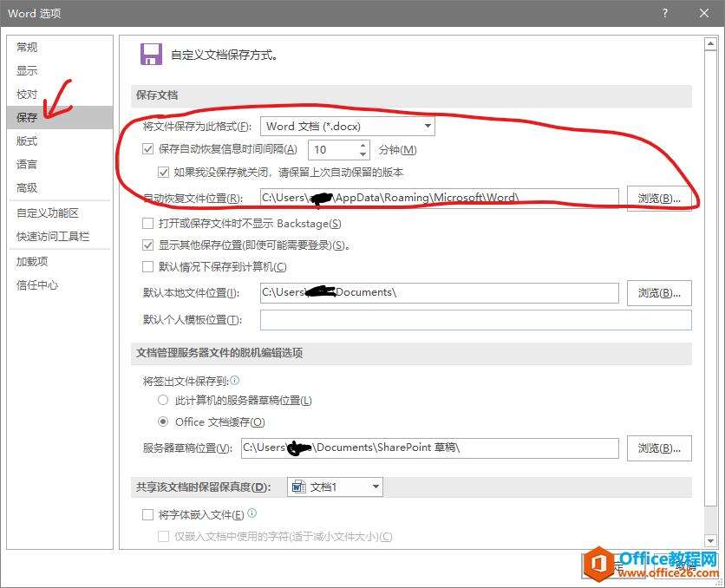Image resolution: width=725 pixels, height=588 pixels.
Task: Click the empty 默认个人模板位置 field
Action: [x=476, y=320]
